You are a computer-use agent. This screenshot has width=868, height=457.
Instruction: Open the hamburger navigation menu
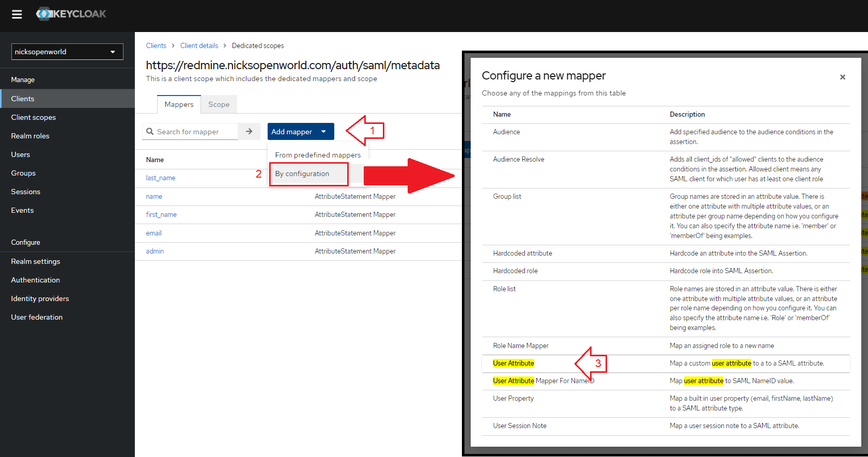click(x=17, y=14)
